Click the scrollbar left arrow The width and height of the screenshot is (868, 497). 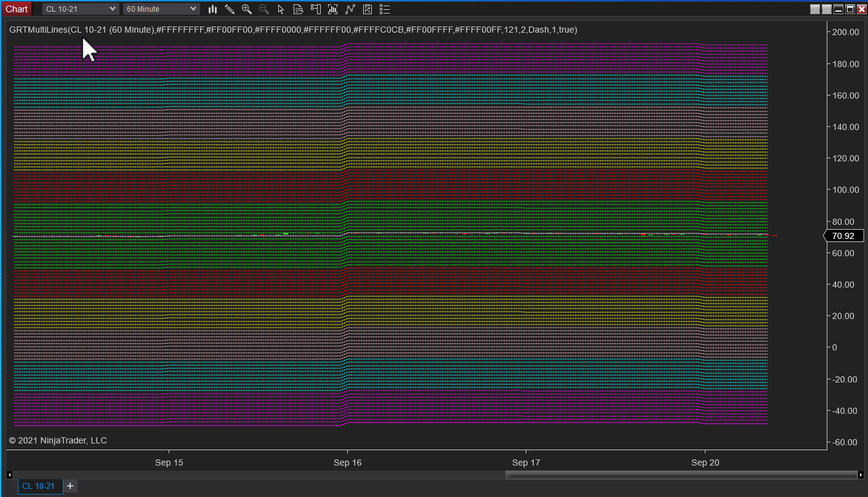point(9,475)
